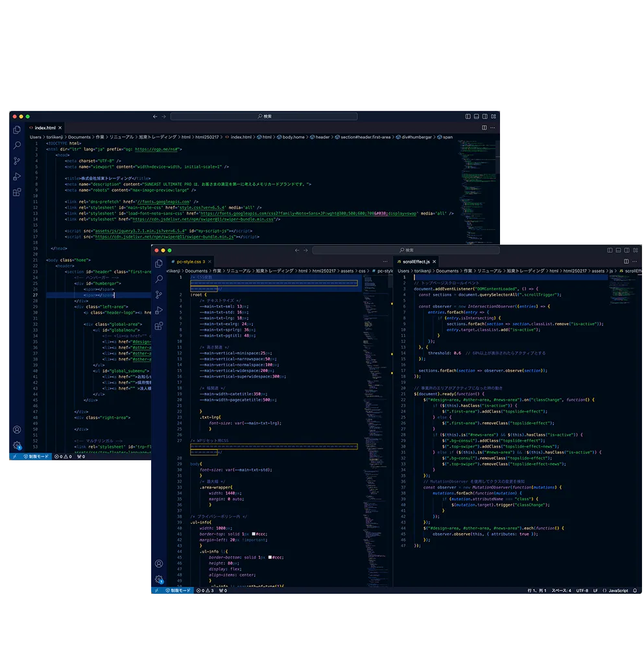
Task: Close the pc-style.css tab
Action: [x=210, y=262]
